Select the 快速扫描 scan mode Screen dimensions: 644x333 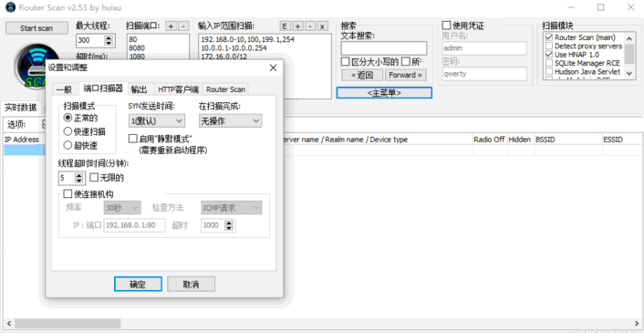84,131
